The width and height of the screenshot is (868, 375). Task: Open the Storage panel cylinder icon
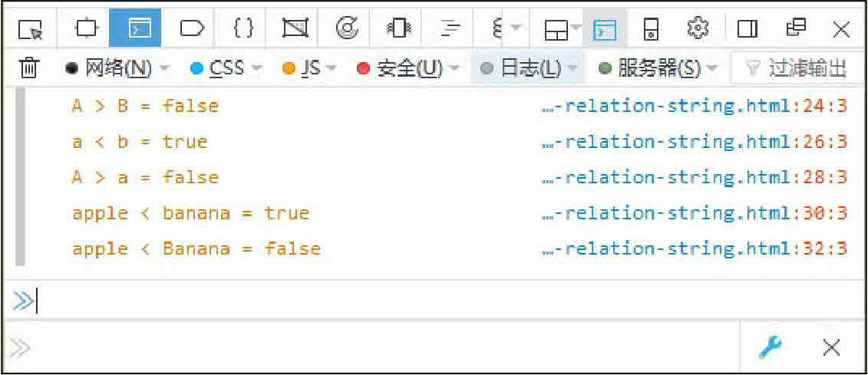pyautogui.click(x=497, y=28)
